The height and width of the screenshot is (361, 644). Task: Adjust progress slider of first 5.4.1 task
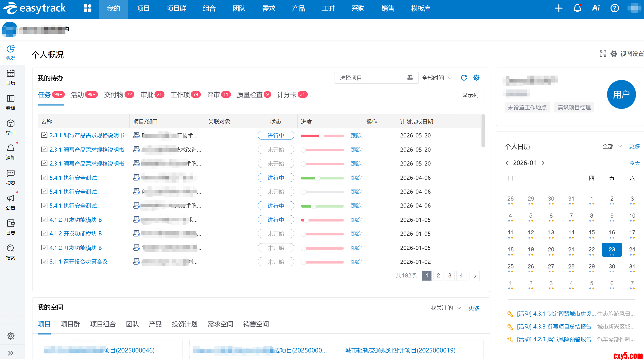click(317, 178)
